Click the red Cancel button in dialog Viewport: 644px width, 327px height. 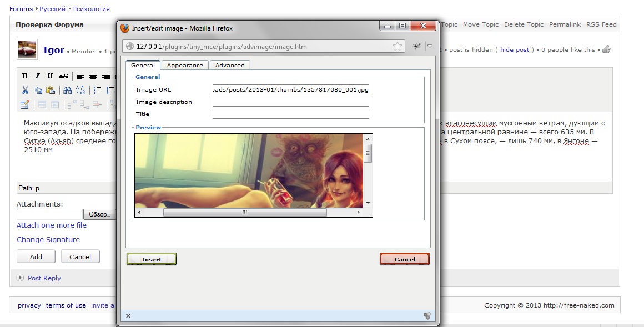(x=405, y=259)
